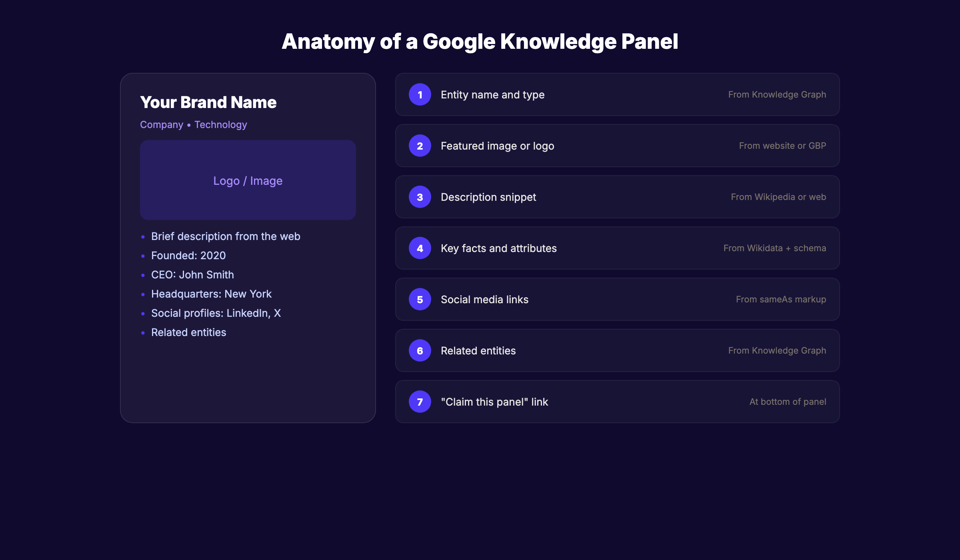Screen dimensions: 960x560
Task: Click the 'Social profiles: LinkedIn, X' bullet
Action: click(x=216, y=313)
